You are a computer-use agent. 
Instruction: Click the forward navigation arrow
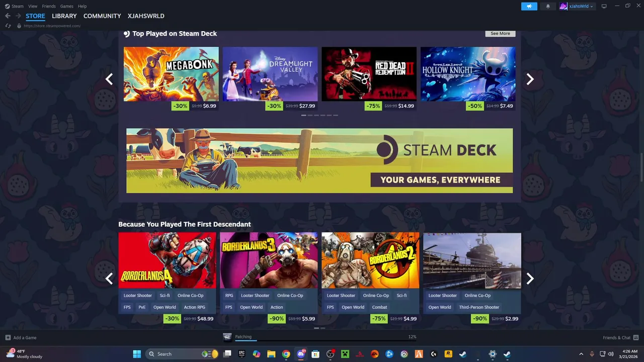[18, 16]
